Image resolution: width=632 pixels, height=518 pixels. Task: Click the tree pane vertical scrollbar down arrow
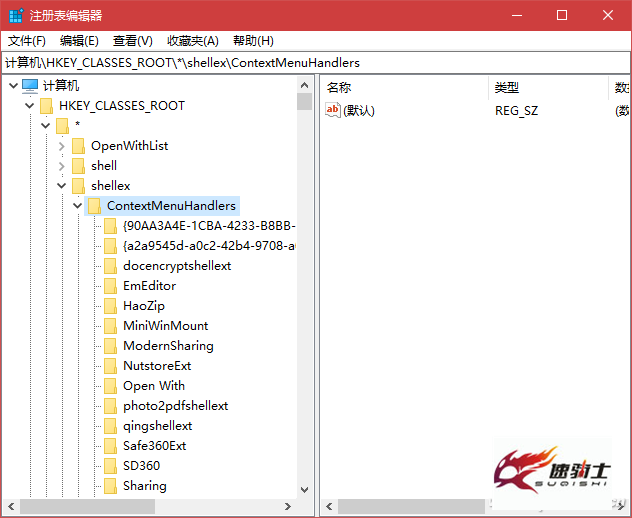pyautogui.click(x=305, y=490)
